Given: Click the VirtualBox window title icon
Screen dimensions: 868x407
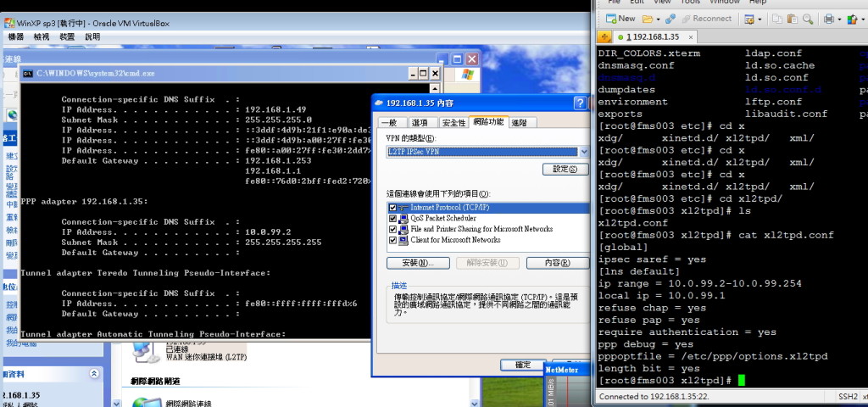Looking at the screenshot, I should 9,23.
